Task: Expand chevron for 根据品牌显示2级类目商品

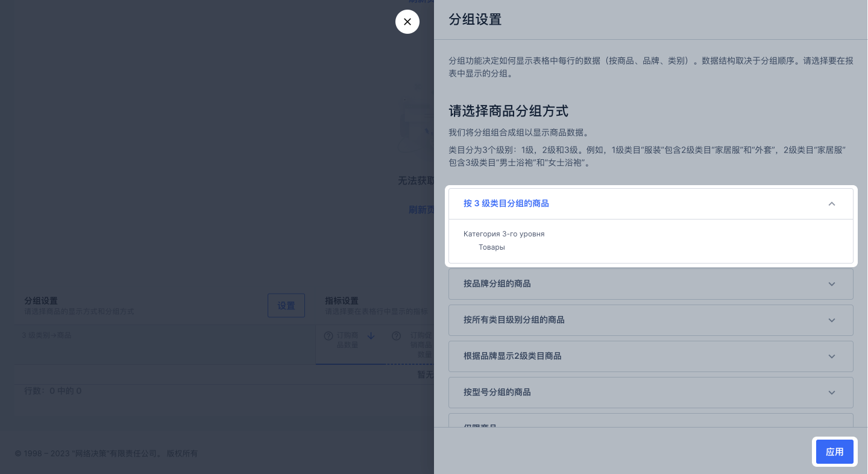Action: point(832,356)
